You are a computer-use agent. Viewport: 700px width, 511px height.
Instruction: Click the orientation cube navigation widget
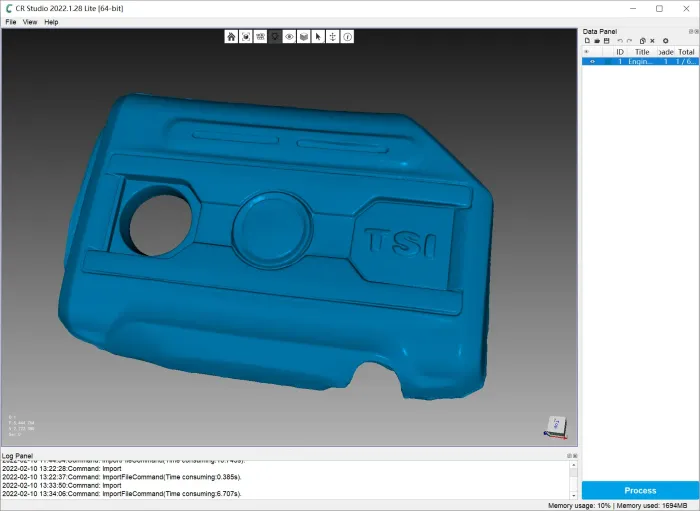(x=556, y=428)
